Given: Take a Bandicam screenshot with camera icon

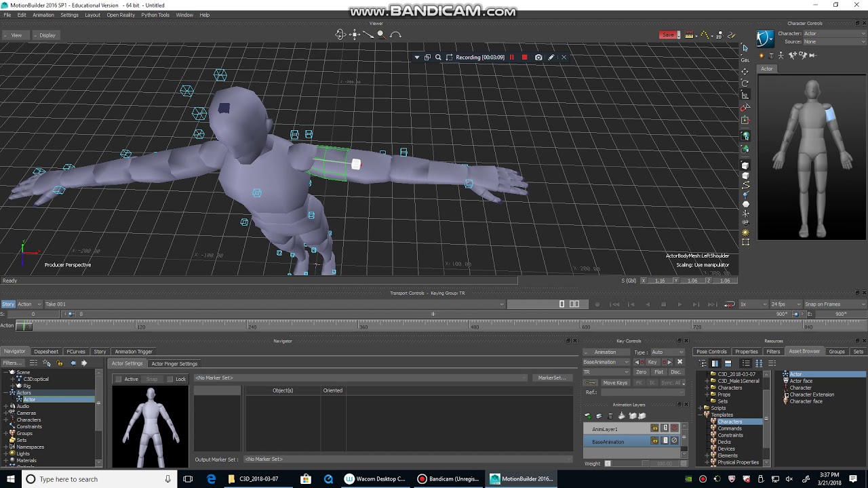Looking at the screenshot, I should [538, 58].
